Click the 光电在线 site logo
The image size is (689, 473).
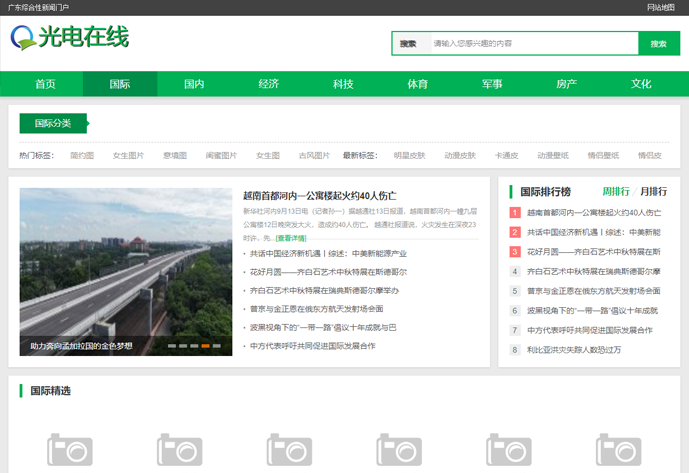tap(70, 38)
